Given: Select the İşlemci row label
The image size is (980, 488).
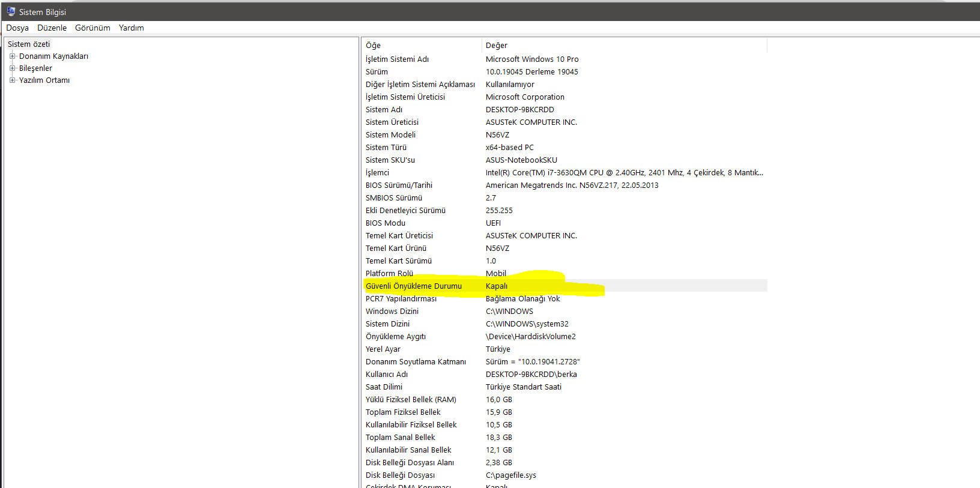Looking at the screenshot, I should [x=377, y=172].
